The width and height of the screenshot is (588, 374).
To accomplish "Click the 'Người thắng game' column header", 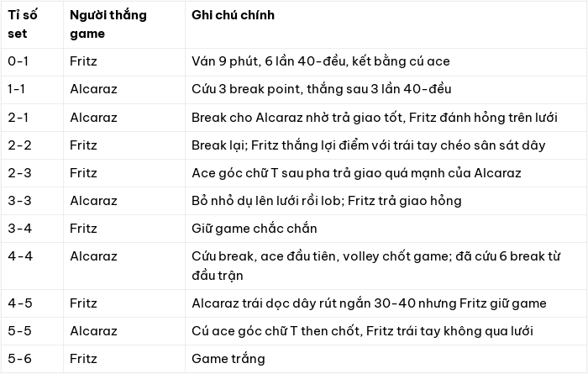I will (x=108, y=24).
